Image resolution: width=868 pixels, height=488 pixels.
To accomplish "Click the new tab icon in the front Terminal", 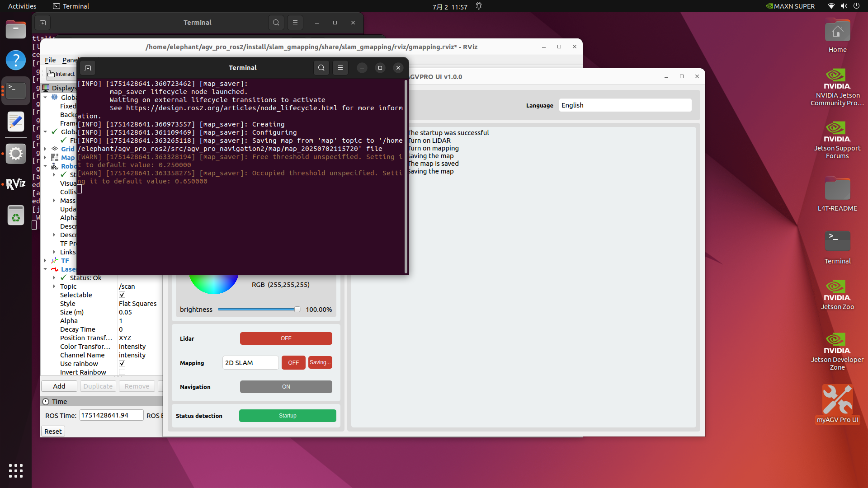I will pyautogui.click(x=88, y=68).
